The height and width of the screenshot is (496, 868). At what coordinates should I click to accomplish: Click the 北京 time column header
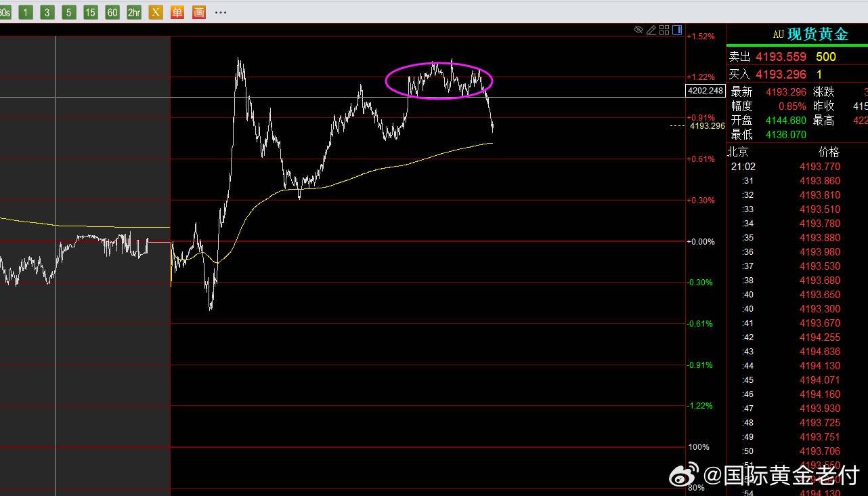(x=738, y=152)
